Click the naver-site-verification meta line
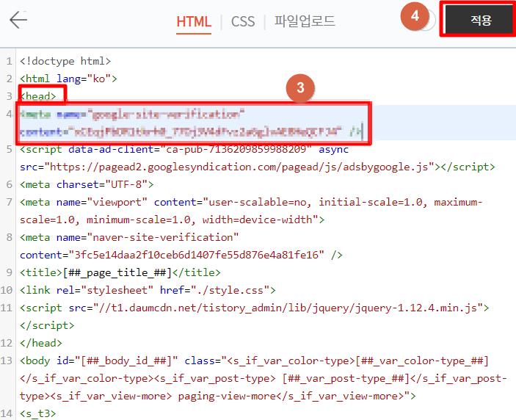This screenshot has height=420, width=516. pos(129,237)
